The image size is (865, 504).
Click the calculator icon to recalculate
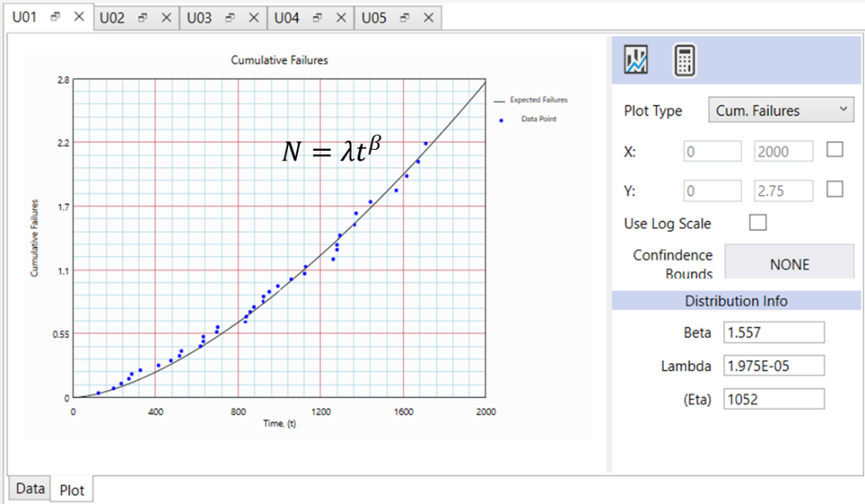pos(683,59)
